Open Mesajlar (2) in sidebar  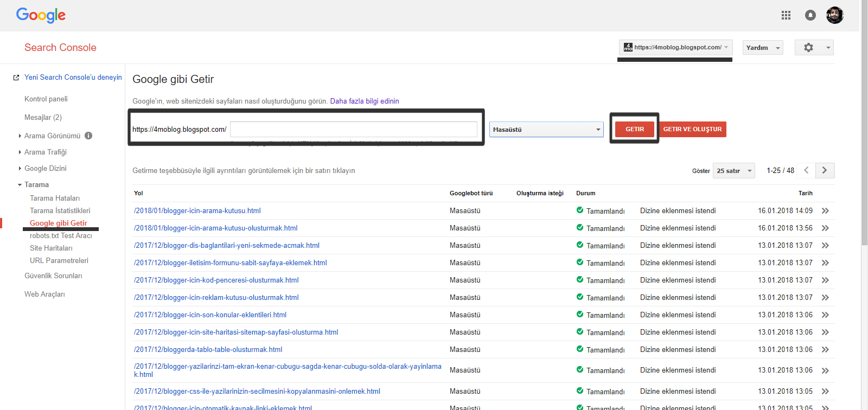point(43,117)
